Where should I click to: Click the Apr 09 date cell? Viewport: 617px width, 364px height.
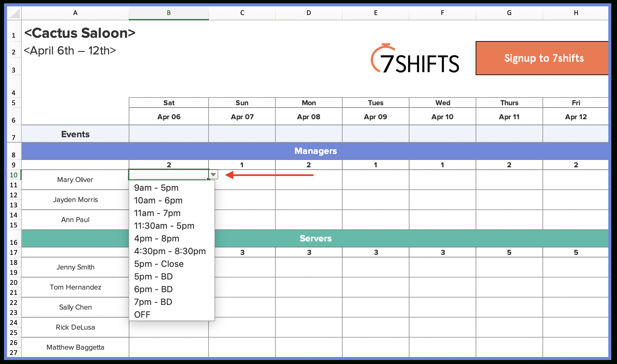[x=376, y=117]
